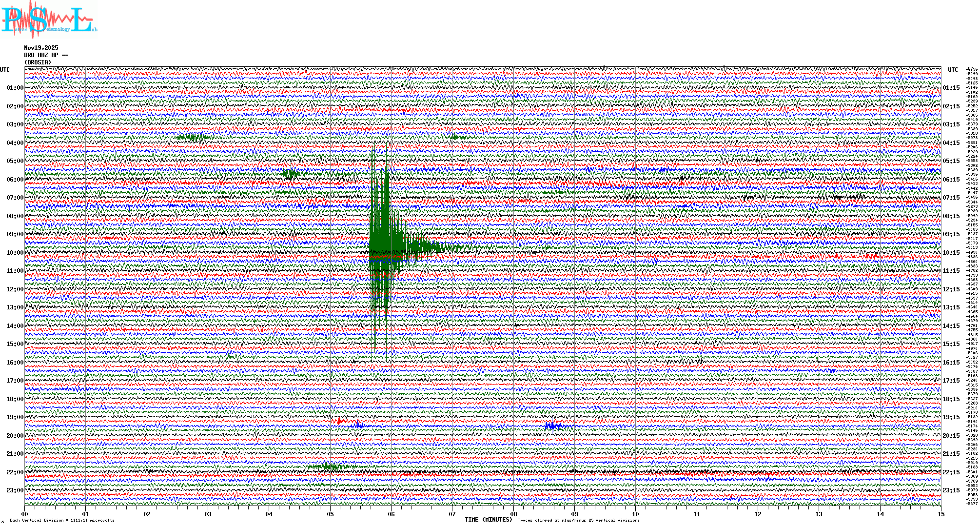Click the 22:00 hour label on left

tap(15, 472)
